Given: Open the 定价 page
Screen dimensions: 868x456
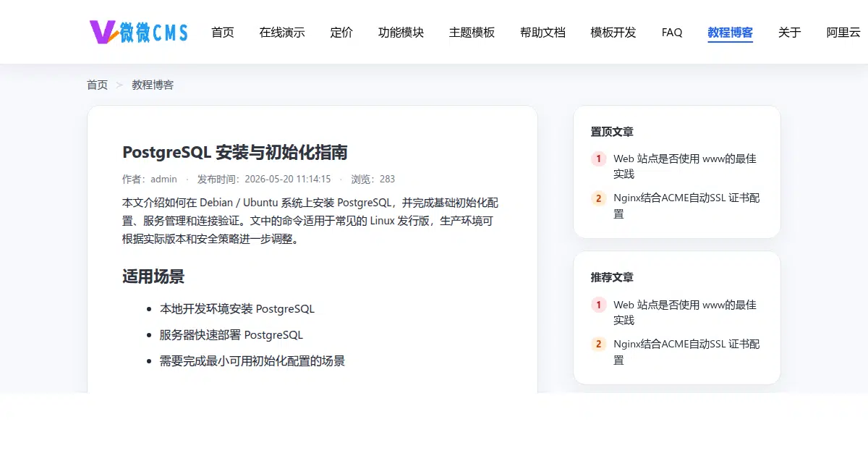Looking at the screenshot, I should pyautogui.click(x=341, y=33).
